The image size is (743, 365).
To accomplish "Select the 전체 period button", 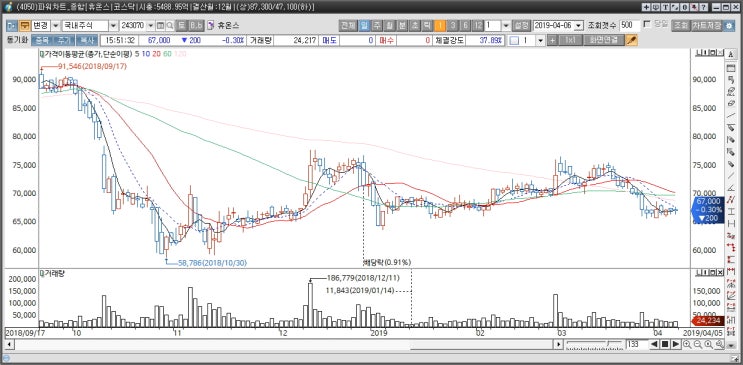I will tap(348, 26).
